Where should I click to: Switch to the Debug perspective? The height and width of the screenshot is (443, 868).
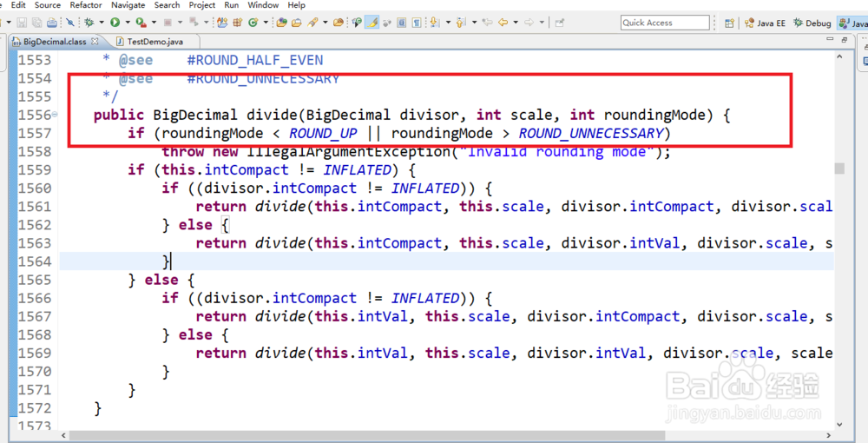(x=812, y=23)
